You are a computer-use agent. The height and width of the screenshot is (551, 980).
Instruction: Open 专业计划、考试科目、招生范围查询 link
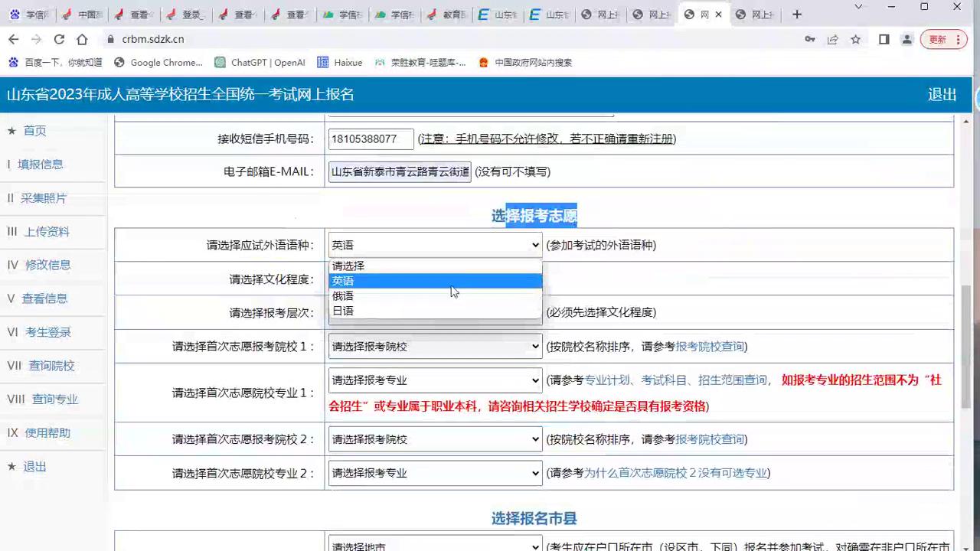point(676,380)
